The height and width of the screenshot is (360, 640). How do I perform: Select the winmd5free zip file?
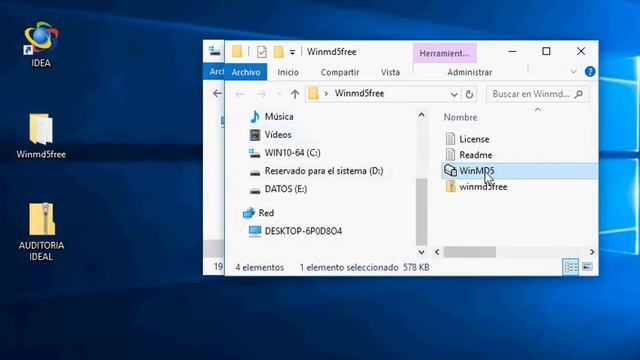tap(483, 187)
